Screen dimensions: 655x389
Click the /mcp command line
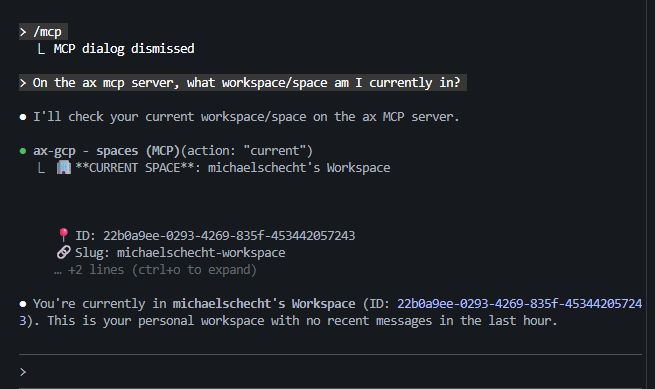click(43, 32)
